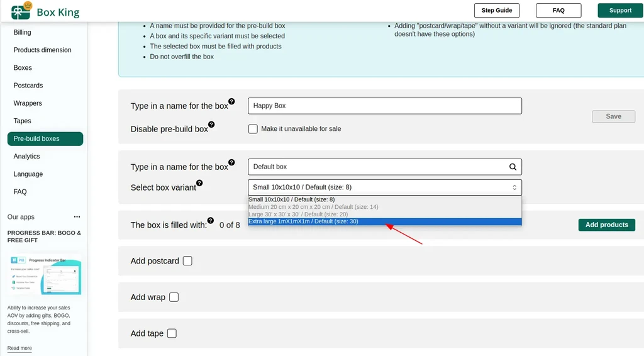Open Tapes section
The image size is (644, 356).
22,121
